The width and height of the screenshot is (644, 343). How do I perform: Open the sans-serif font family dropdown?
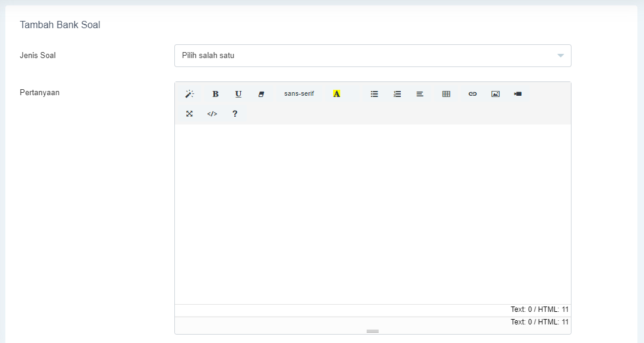point(299,94)
